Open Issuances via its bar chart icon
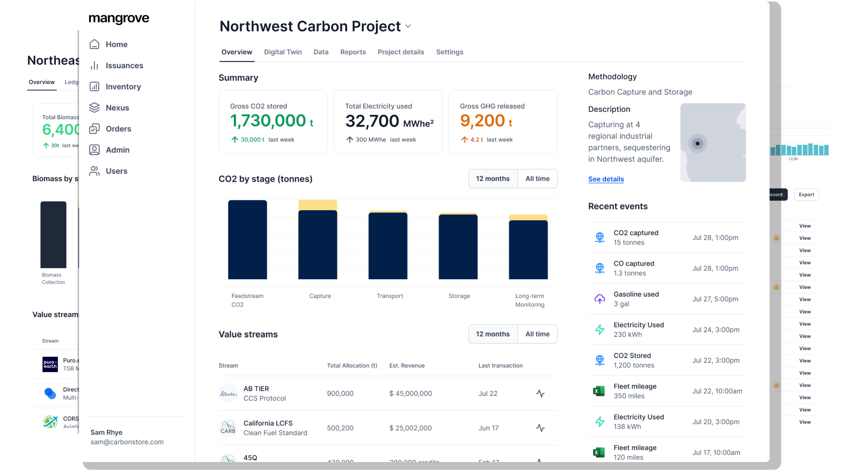Image resolution: width=868 pixels, height=476 pixels. (94, 65)
